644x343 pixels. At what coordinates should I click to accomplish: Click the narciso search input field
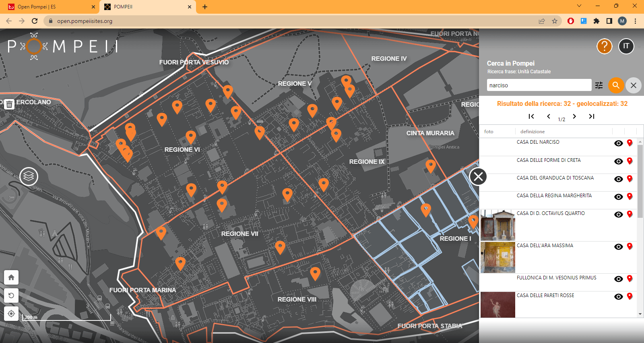click(x=539, y=85)
